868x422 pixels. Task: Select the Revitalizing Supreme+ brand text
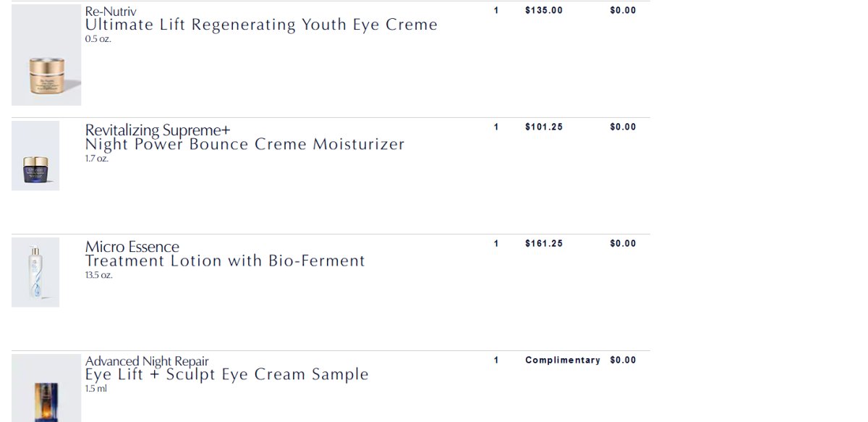158,130
